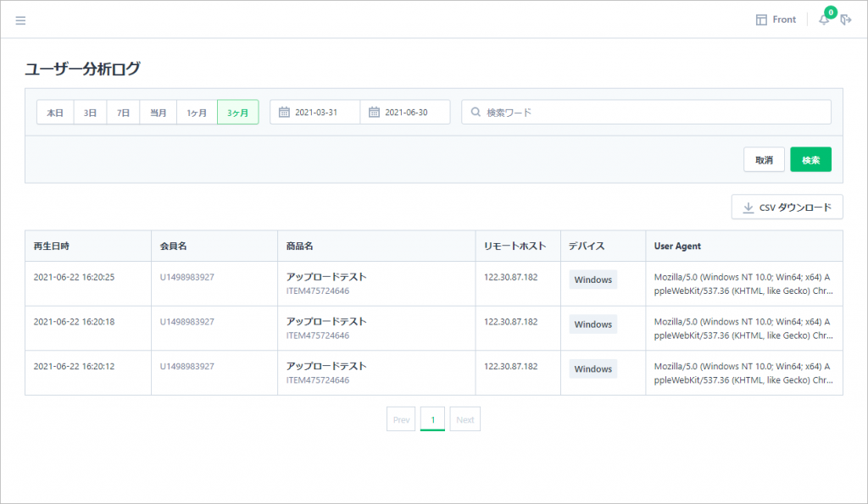Click the search magnifier icon
Screen dimensions: 868x504
[476, 113]
